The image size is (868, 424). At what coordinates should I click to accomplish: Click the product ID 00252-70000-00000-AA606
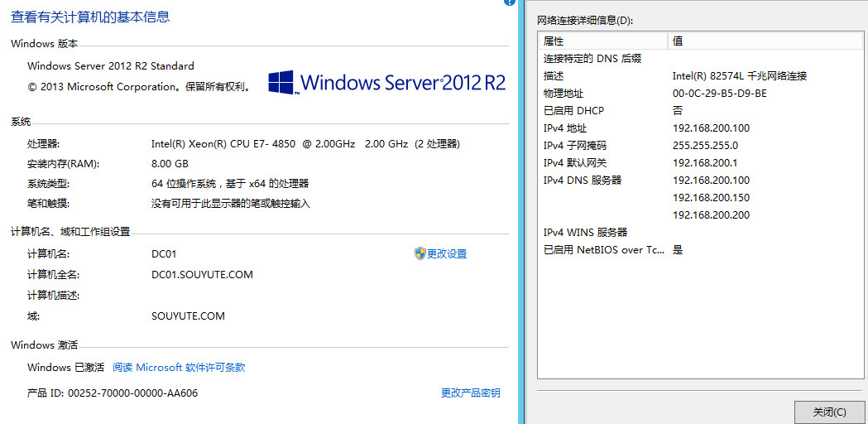[133, 393]
